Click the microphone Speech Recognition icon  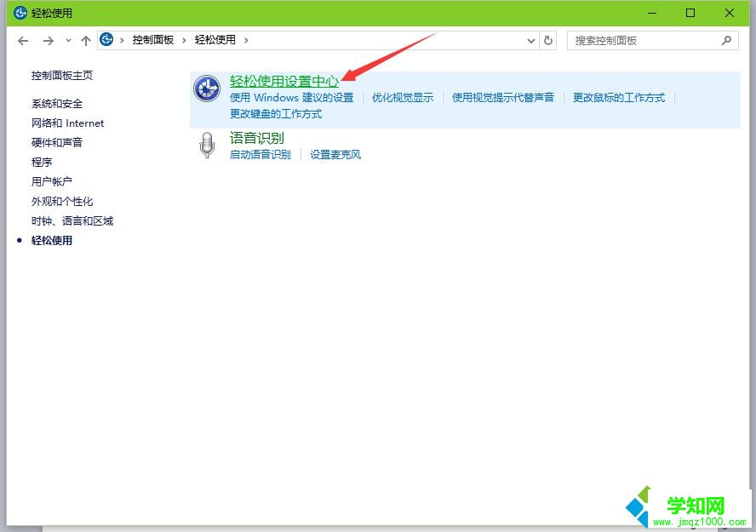point(207,145)
